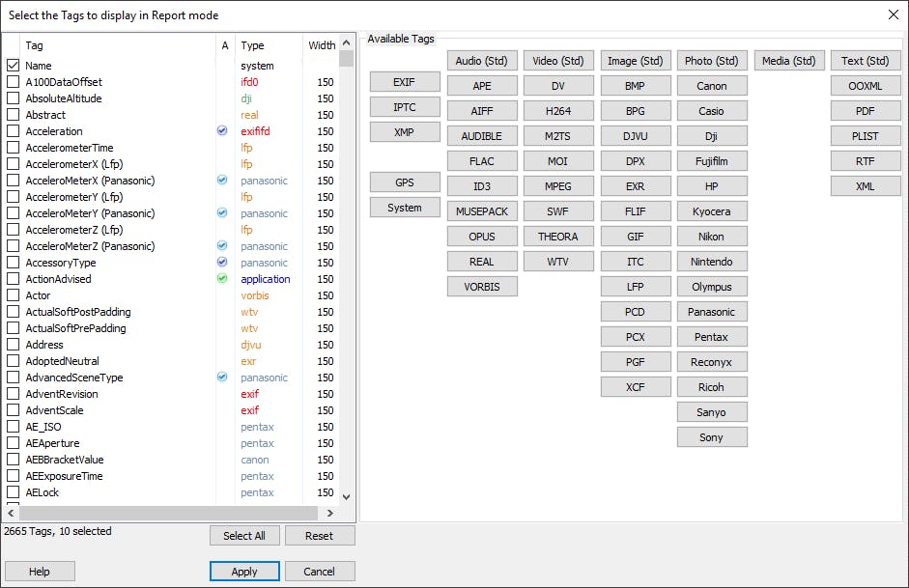Screen dimensions: 909x588
Task: Click the blue badge beside AcceleroMeterX (Panasonic)
Action: (x=223, y=181)
